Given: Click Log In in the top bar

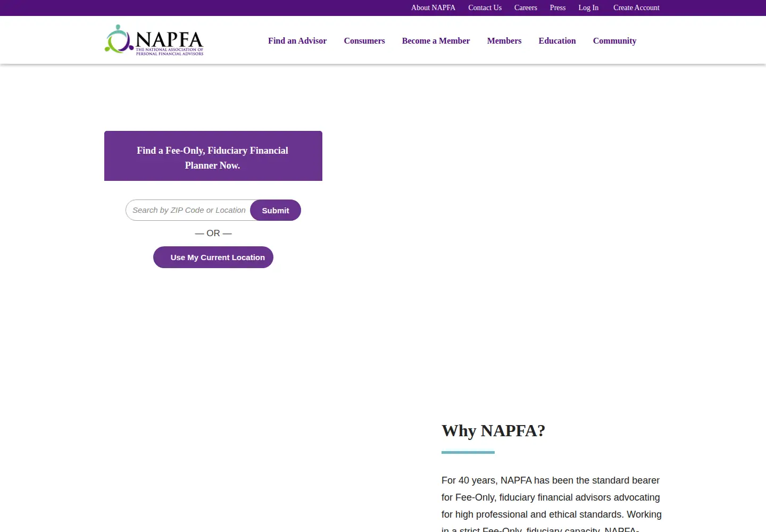Looking at the screenshot, I should 588,7.
